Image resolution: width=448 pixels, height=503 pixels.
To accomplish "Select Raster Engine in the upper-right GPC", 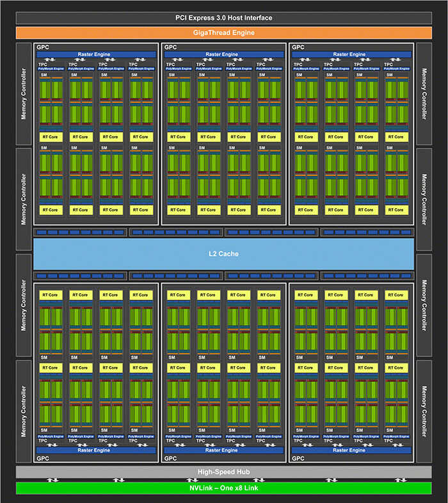I will 351,54.
